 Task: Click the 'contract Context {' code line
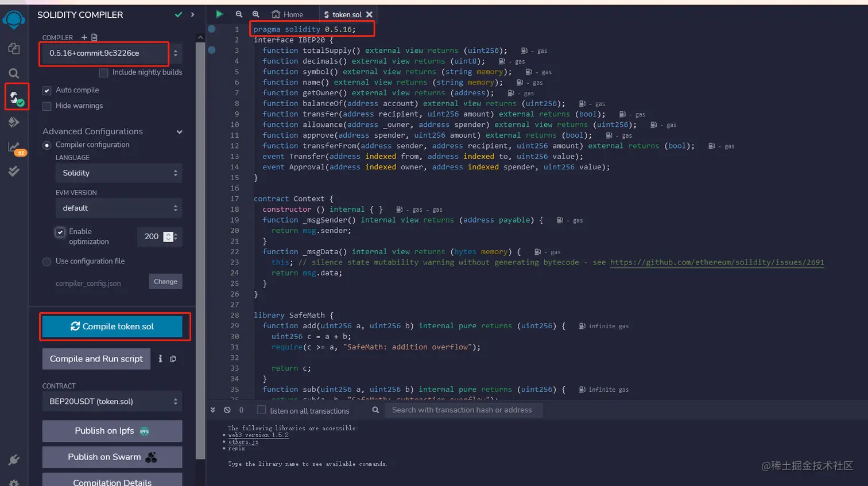(293, 199)
